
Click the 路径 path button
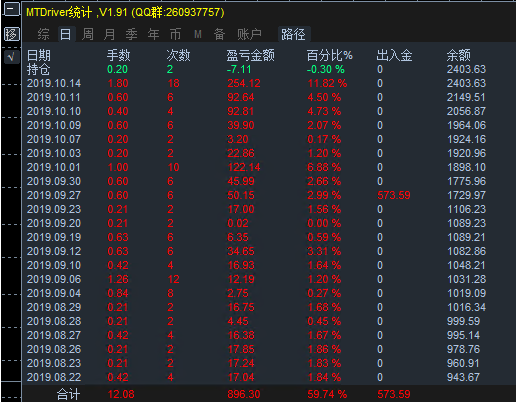pyautogui.click(x=294, y=34)
